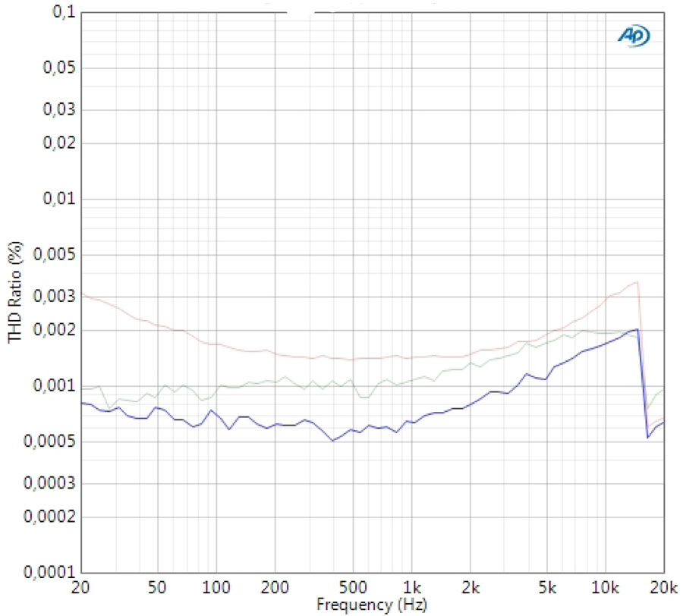Click the 200 frequency axis label

click(275, 588)
